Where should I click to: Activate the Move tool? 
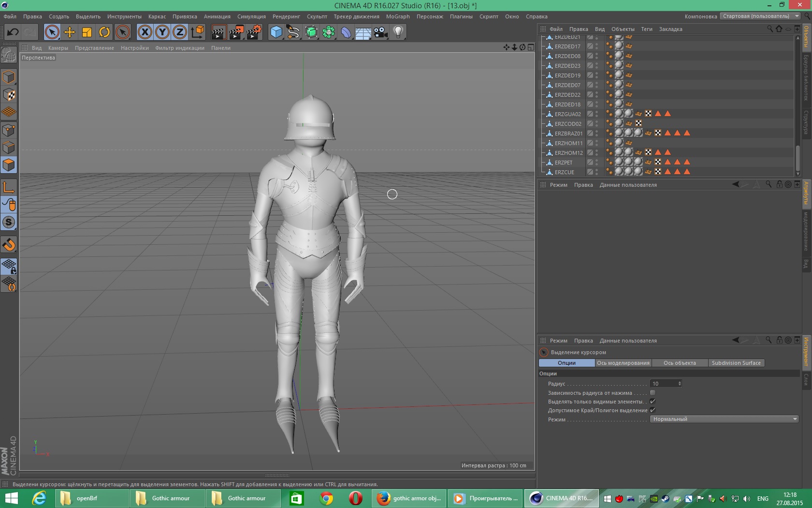coord(70,32)
